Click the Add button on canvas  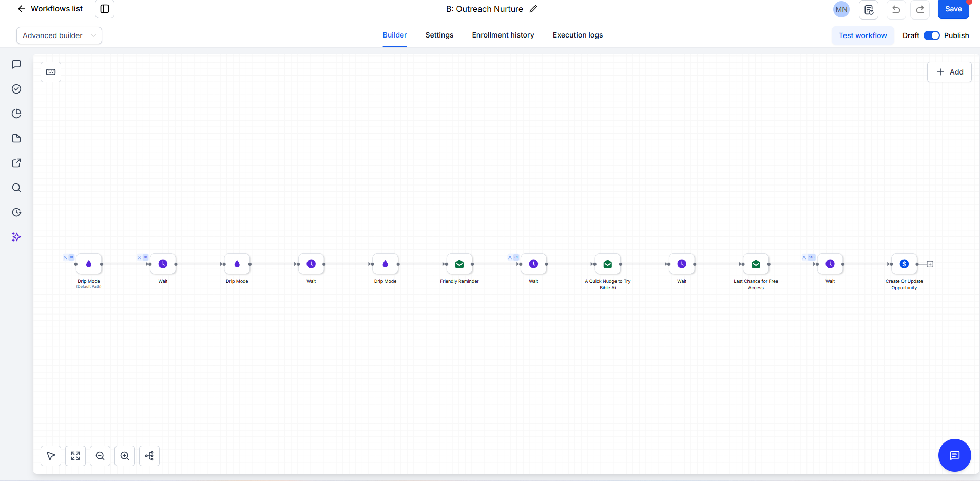coord(949,72)
